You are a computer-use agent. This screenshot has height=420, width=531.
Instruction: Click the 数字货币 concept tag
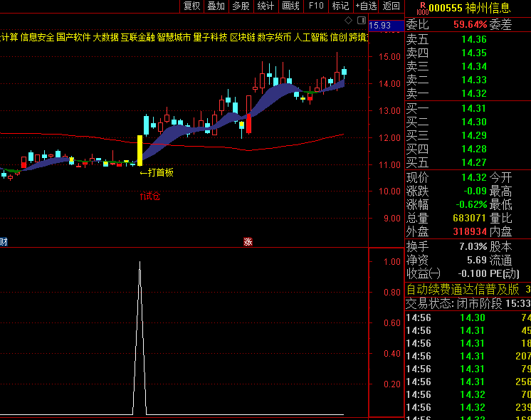click(x=274, y=38)
